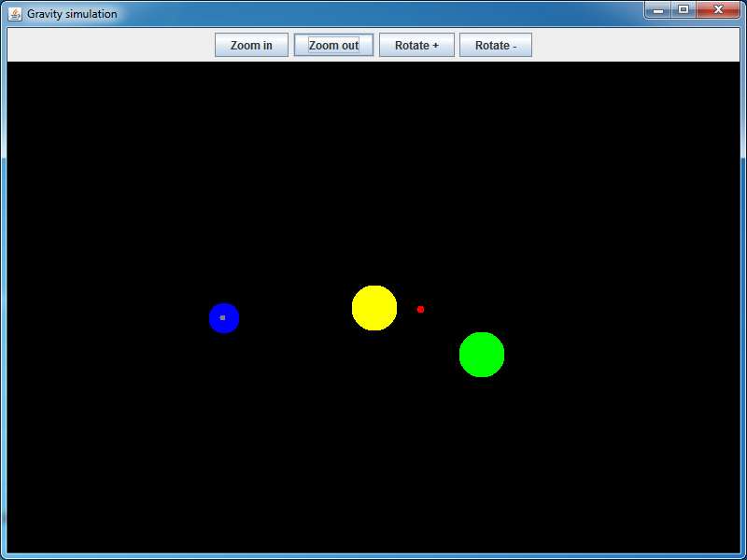Select the yellow sun body
This screenshot has width=747, height=560.
click(374, 308)
